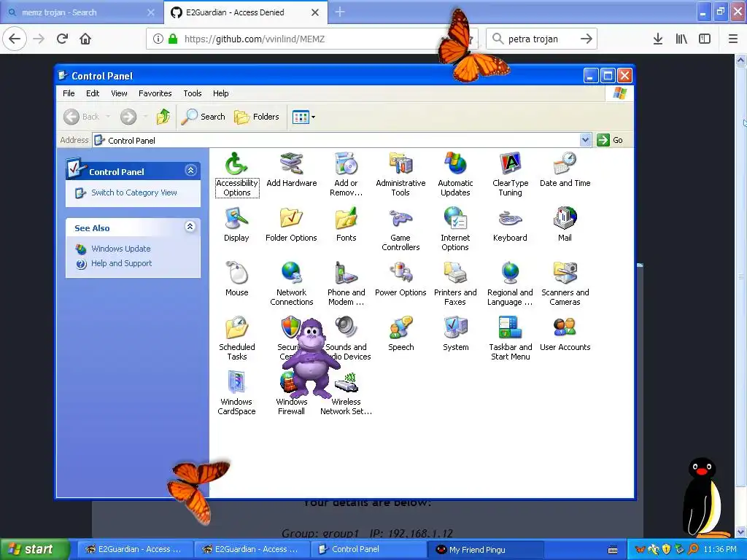Viewport: 747px width, 560px height.
Task: Open a new browser tab
Action: coord(340,12)
